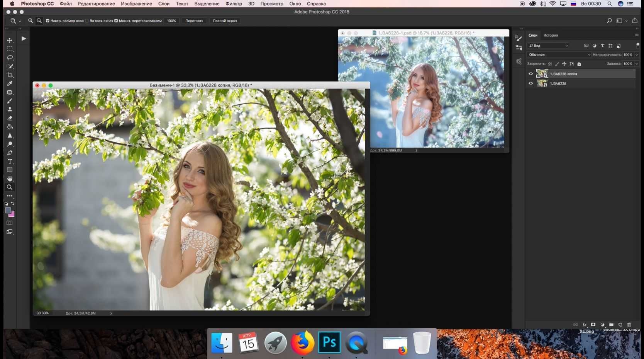Disable the 'Настр. размер окон' checkbox
Screen dimensions: 644x359
(47, 21)
